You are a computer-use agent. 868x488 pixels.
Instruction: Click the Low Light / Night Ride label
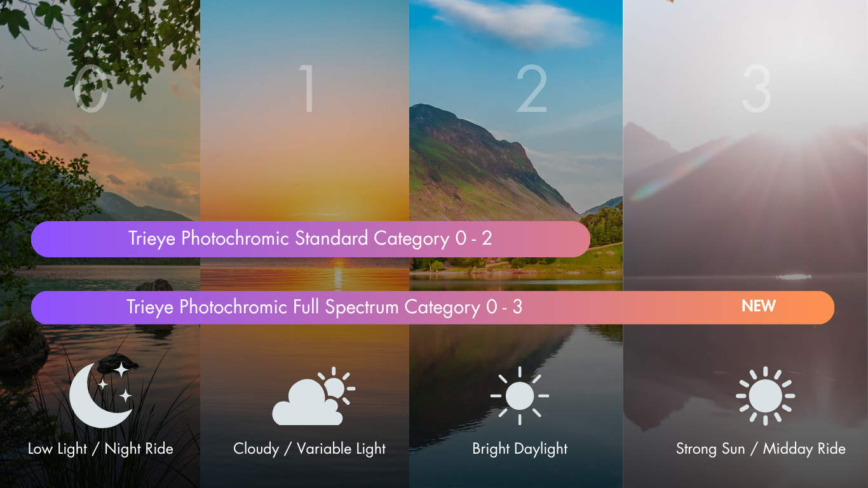point(100,449)
